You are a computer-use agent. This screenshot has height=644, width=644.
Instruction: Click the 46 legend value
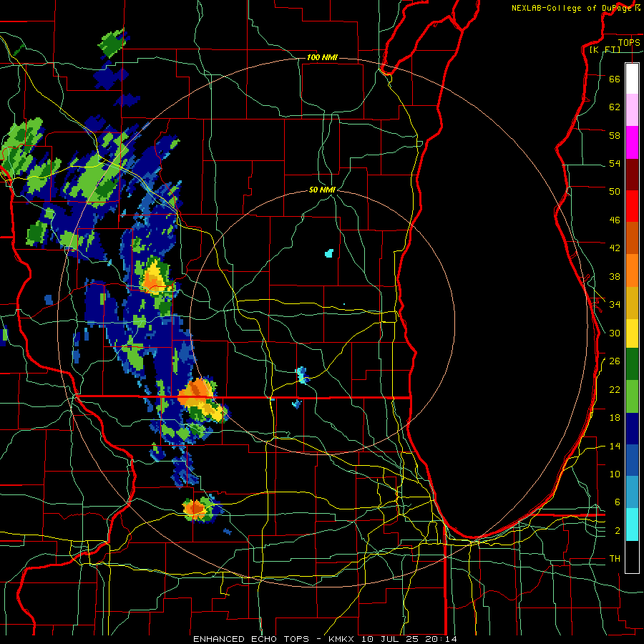tap(615, 220)
